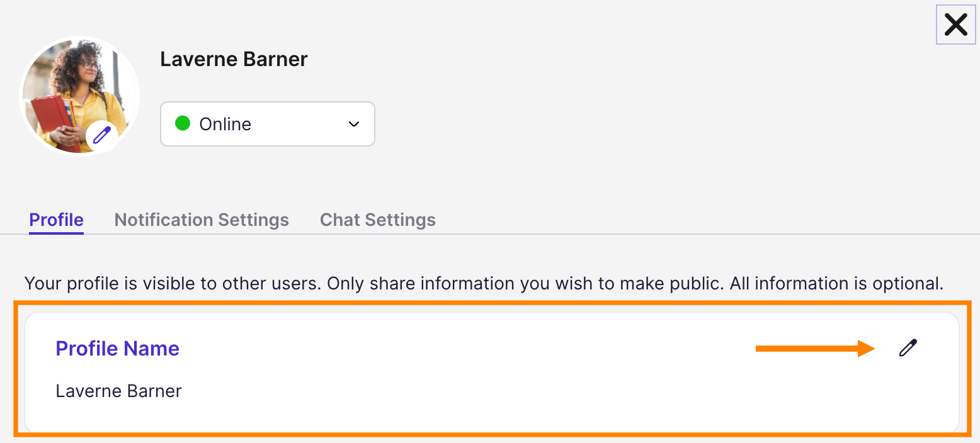Open the Chat Settings tab
Image resolution: width=980 pixels, height=443 pixels.
[377, 220]
